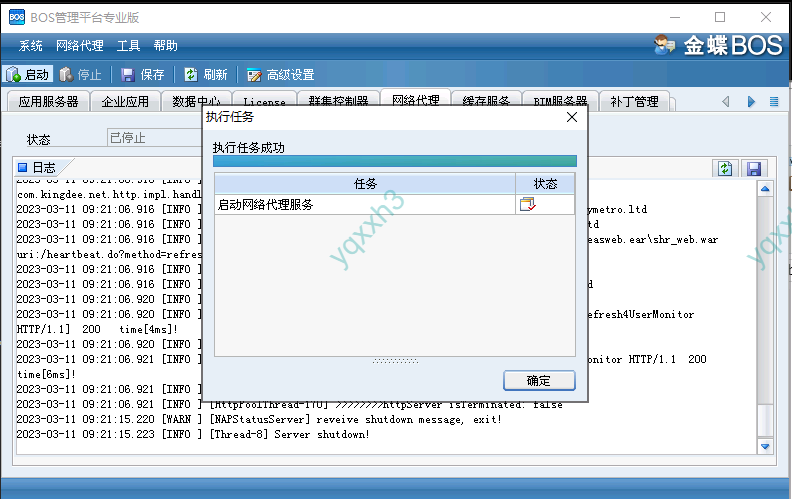Image resolution: width=792 pixels, height=499 pixels.
Task: Click log scrollbar up arrow
Action: (765, 189)
